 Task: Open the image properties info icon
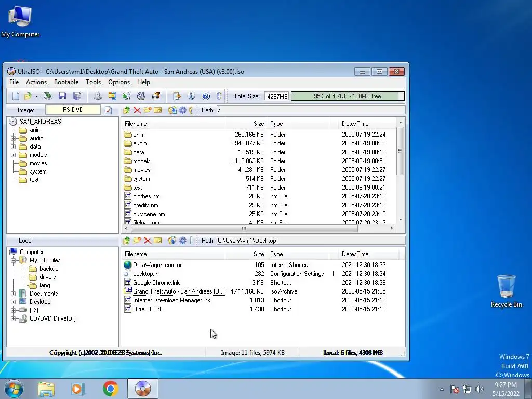coord(191,96)
